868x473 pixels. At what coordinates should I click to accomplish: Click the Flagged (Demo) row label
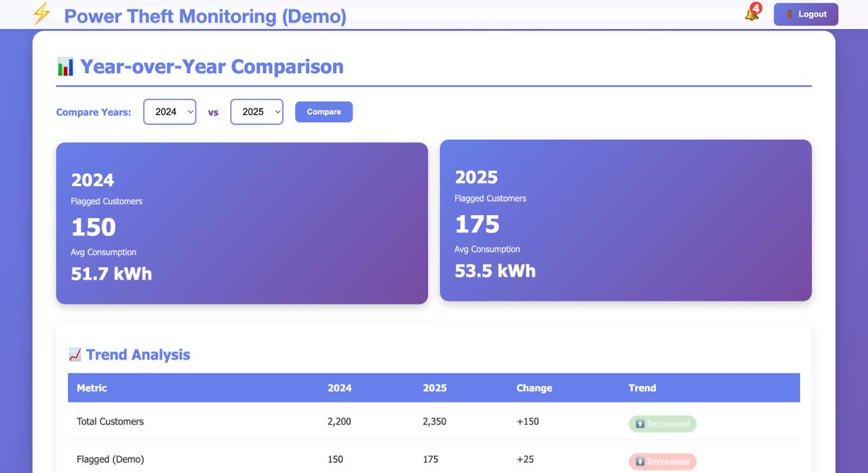111,459
